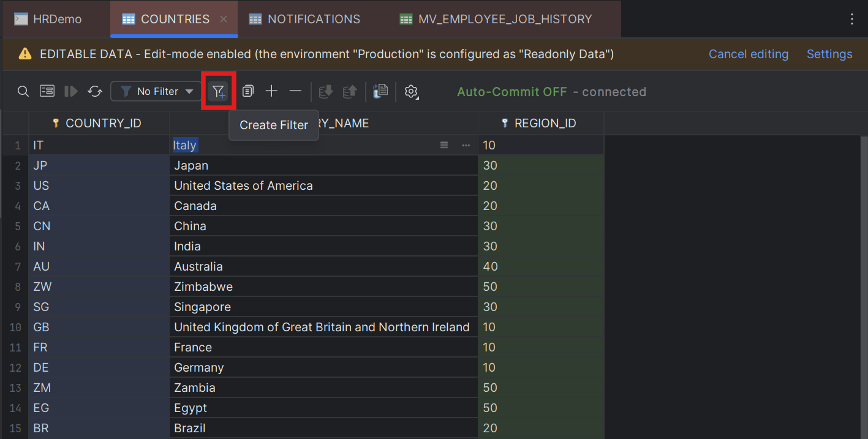Click the JP country ID cell
The image size is (868, 439).
[99, 165]
